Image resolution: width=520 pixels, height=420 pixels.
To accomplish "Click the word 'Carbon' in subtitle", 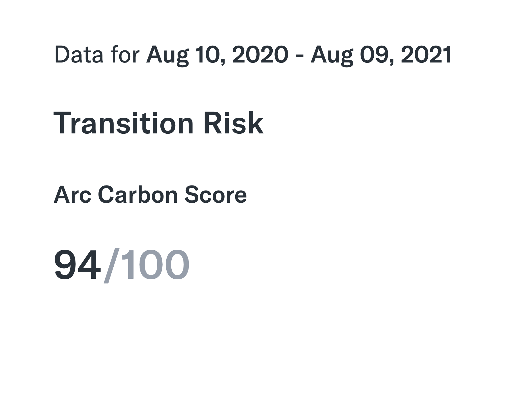I will 138,195.
